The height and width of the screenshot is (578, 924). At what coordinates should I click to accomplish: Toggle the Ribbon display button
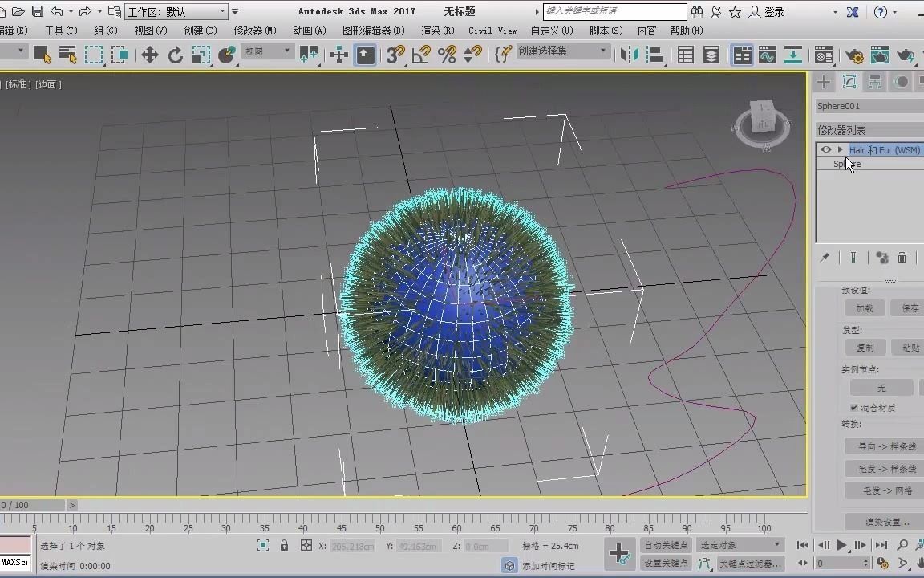pos(742,55)
